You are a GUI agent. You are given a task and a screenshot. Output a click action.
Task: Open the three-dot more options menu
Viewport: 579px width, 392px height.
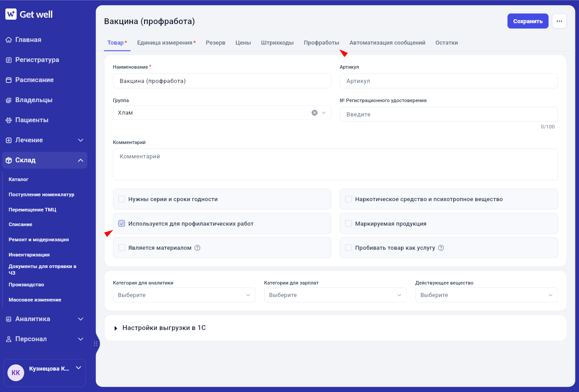click(x=559, y=21)
